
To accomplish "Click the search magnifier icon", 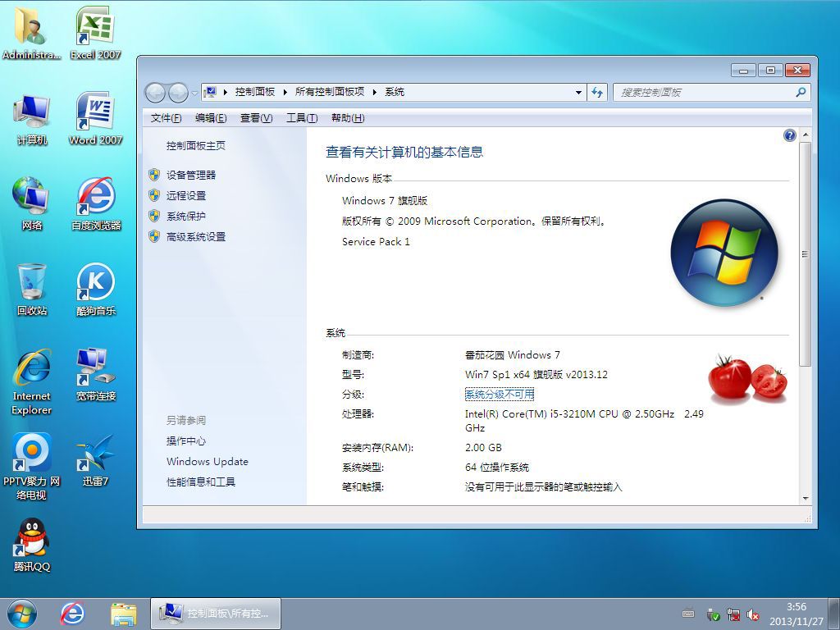I will coord(801,92).
